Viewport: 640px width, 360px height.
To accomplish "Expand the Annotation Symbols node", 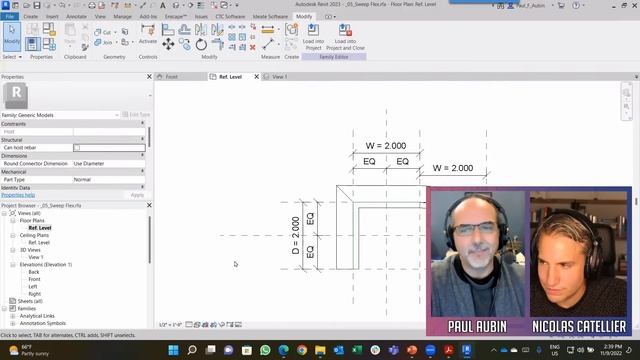I will (x=13, y=323).
